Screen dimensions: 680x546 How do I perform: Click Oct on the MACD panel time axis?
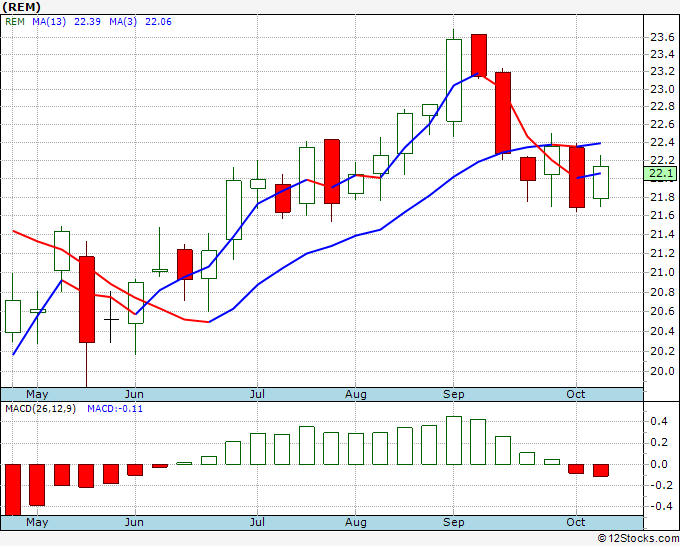(x=575, y=522)
